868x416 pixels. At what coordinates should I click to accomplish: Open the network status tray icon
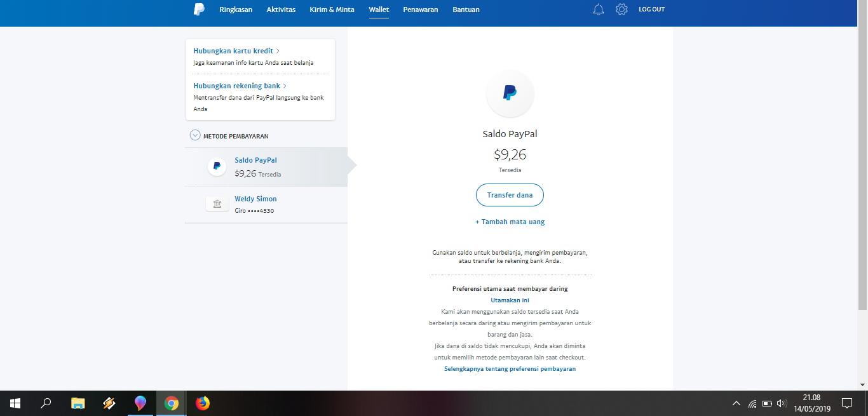(752, 403)
